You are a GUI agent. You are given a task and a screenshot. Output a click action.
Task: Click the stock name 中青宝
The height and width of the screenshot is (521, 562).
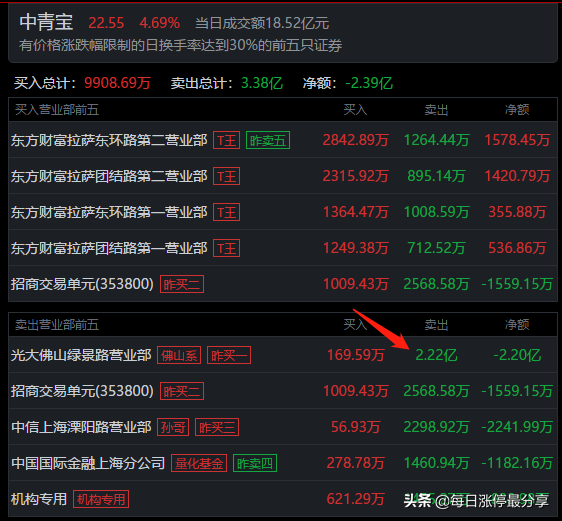click(46, 23)
